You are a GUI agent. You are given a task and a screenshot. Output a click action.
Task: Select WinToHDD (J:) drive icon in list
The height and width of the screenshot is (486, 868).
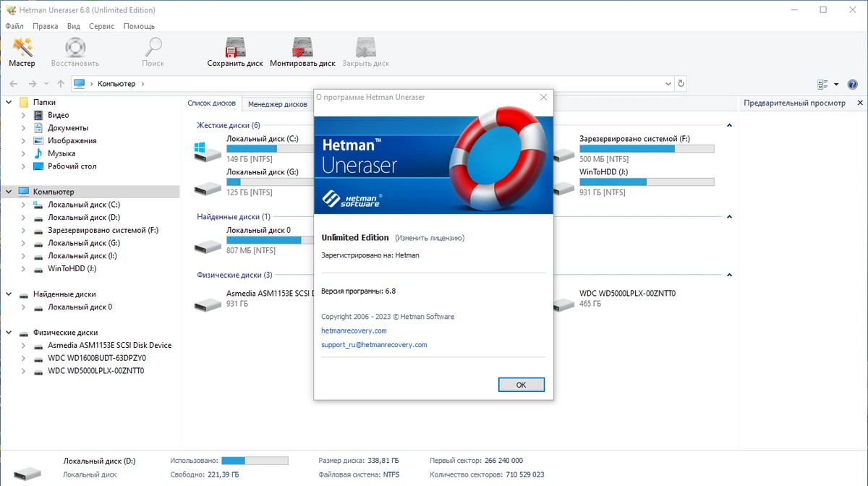(x=563, y=188)
